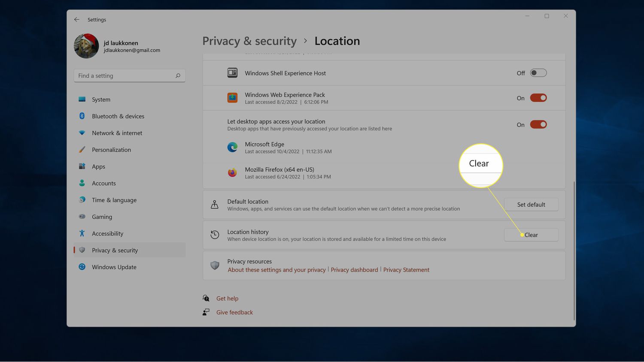Click the Default location pin icon
Image resolution: width=644 pixels, height=362 pixels.
215,205
